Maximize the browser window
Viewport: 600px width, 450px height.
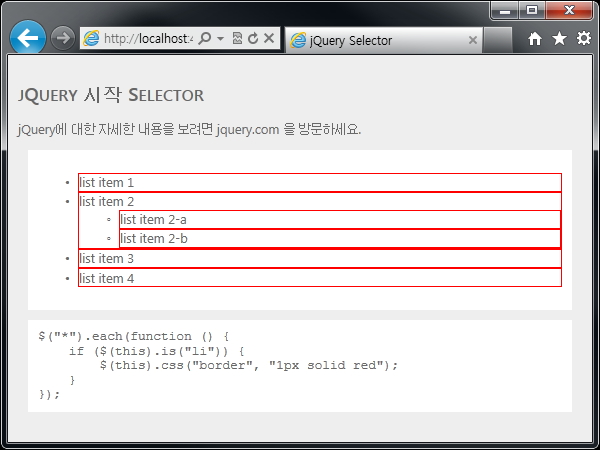click(532, 10)
